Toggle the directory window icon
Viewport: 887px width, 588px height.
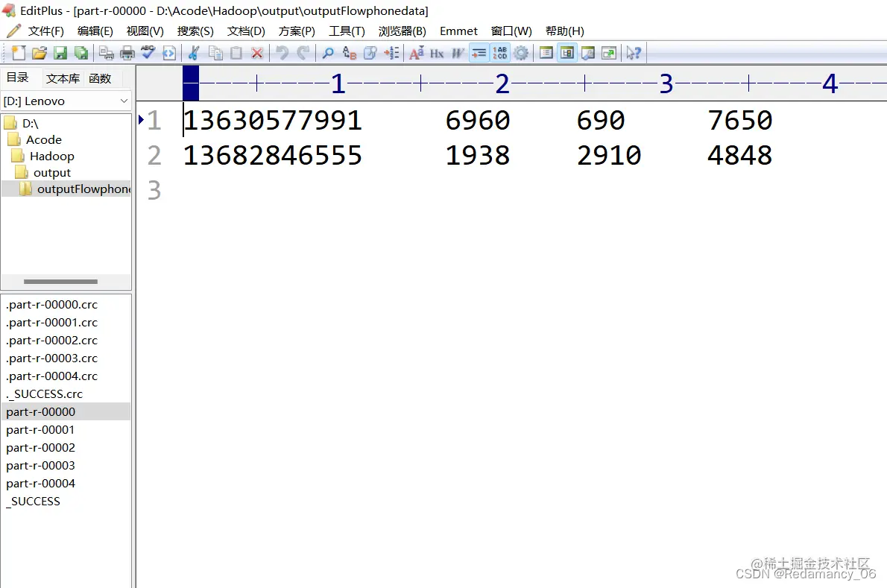pos(566,53)
